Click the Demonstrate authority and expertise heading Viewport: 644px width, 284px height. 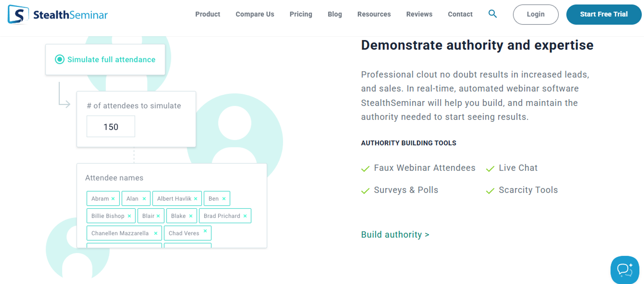(477, 45)
